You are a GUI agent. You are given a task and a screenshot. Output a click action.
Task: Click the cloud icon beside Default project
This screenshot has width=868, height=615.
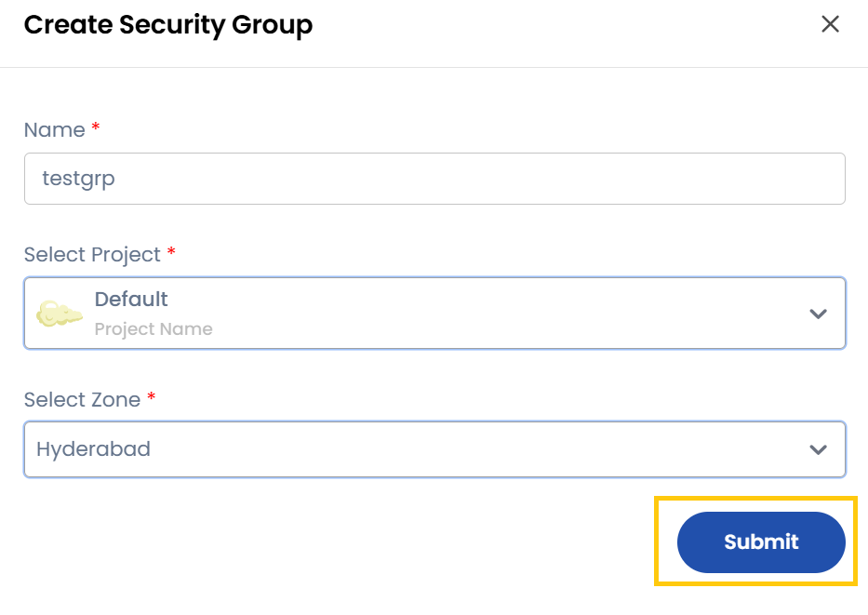pyautogui.click(x=57, y=314)
